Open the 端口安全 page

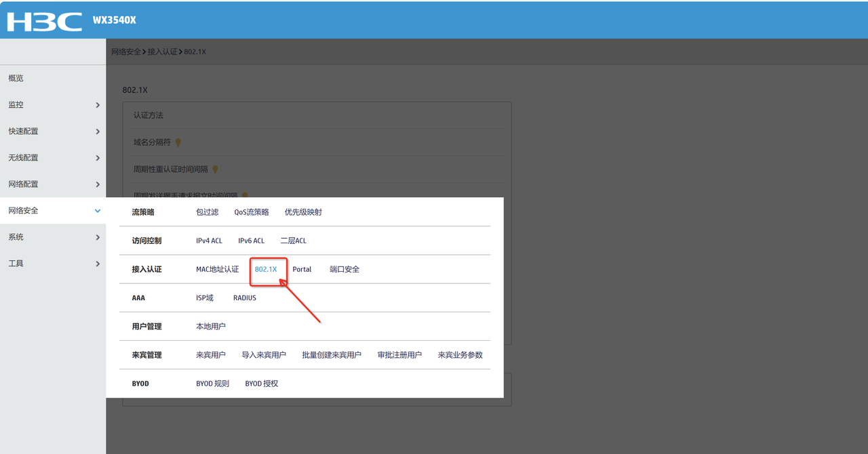(x=344, y=269)
